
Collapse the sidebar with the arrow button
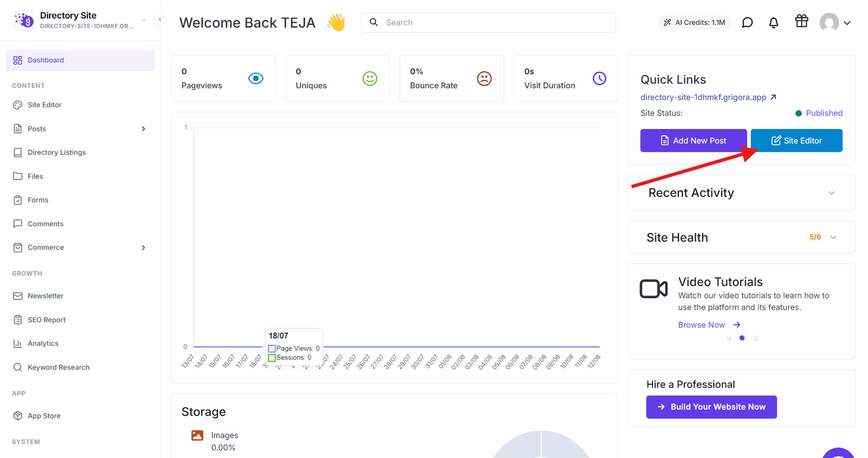coord(160,20)
